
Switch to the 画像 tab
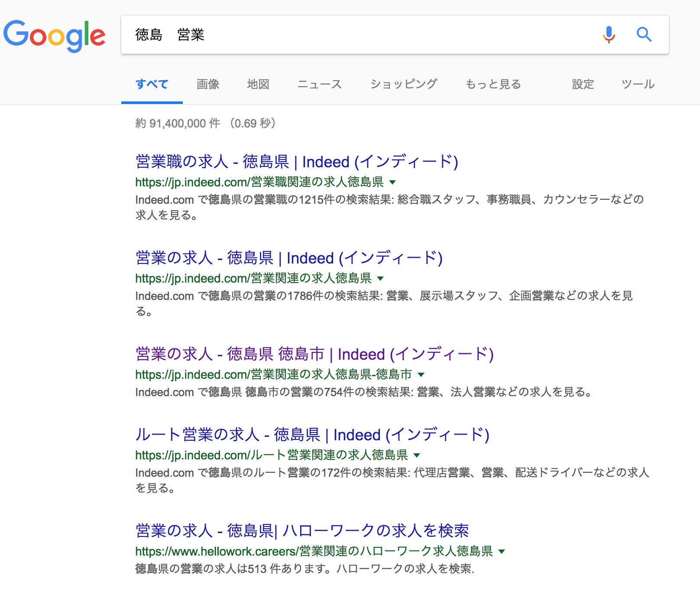pyautogui.click(x=208, y=84)
